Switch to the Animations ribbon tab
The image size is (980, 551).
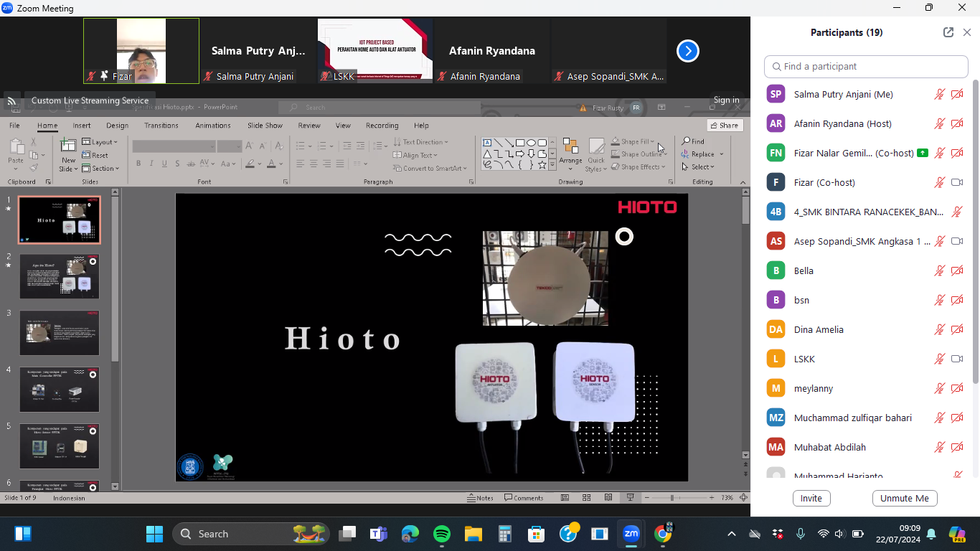pyautogui.click(x=213, y=126)
